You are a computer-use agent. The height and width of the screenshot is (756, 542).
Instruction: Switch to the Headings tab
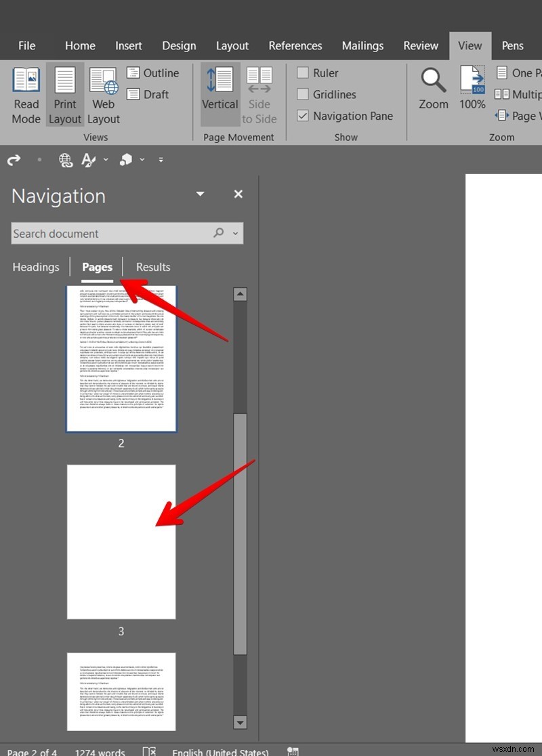(x=36, y=267)
